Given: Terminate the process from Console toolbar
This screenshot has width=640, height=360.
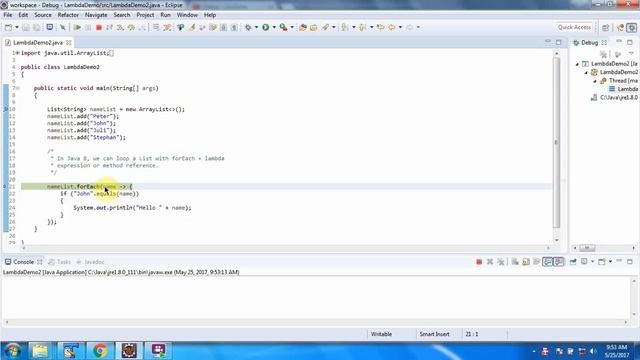Looking at the screenshot, I should pyautogui.click(x=479, y=262).
